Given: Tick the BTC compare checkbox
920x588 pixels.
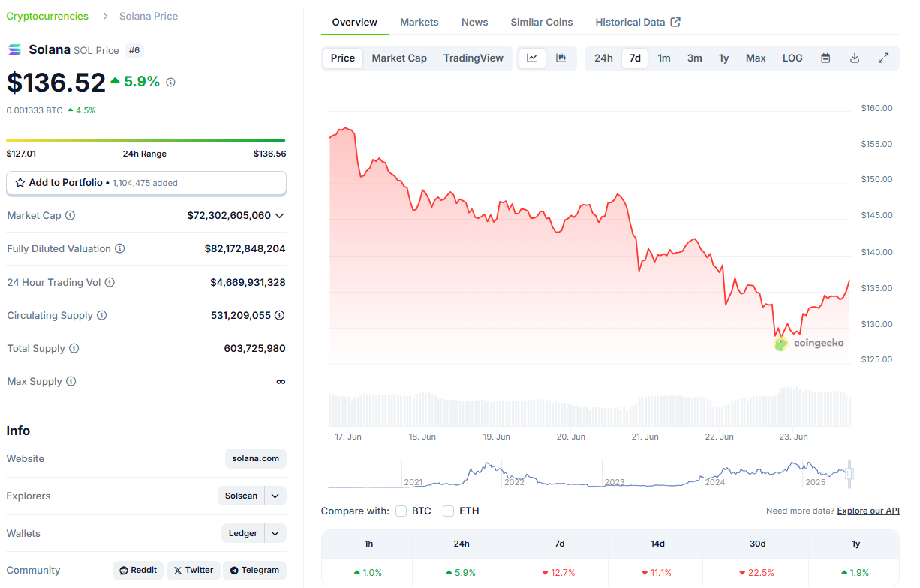Looking at the screenshot, I should (401, 511).
